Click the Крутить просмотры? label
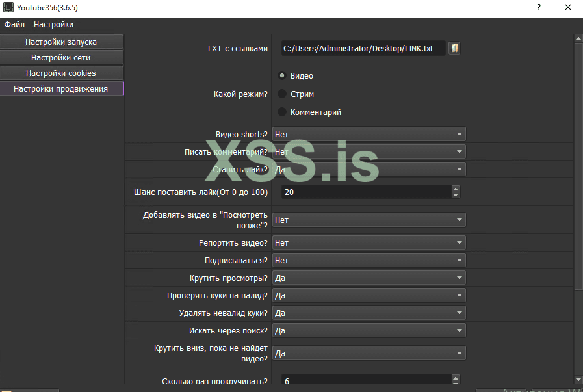The width and height of the screenshot is (583, 392). tap(228, 278)
